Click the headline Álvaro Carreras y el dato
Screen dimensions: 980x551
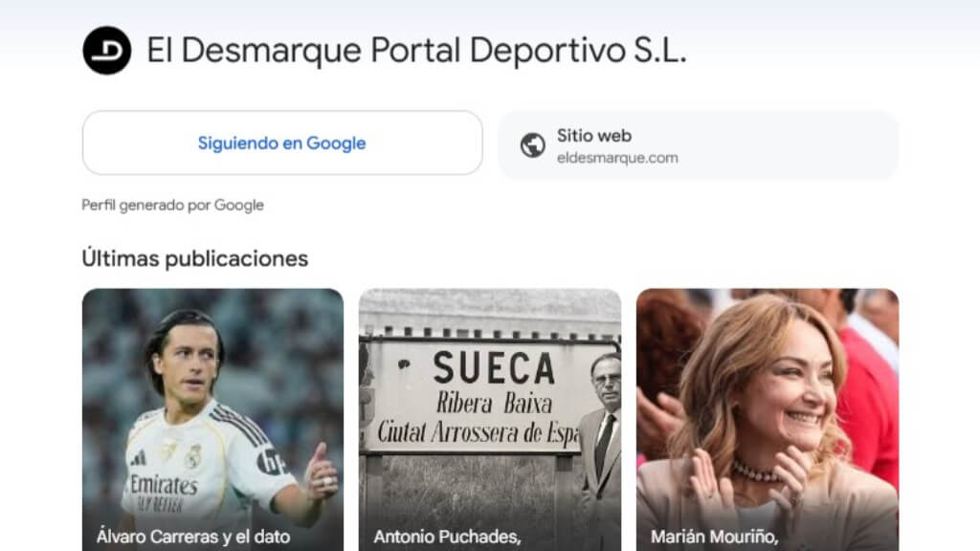(x=193, y=537)
